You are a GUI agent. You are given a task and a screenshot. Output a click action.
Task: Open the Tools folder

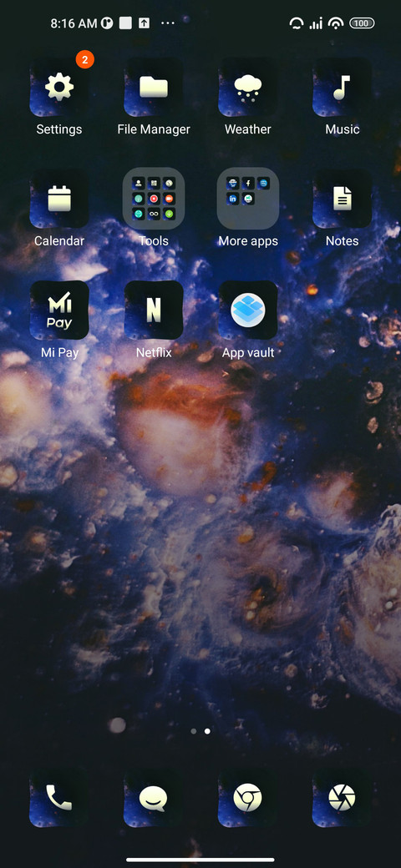tap(154, 199)
